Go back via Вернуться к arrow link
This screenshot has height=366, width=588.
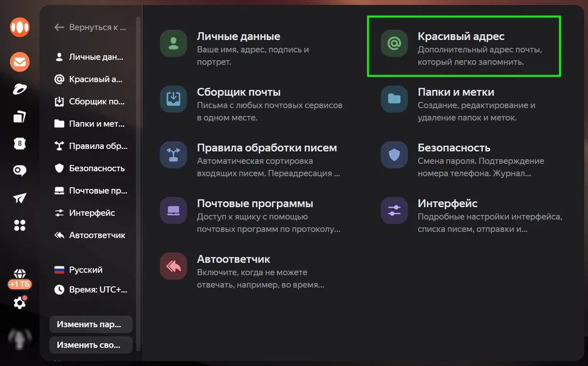coord(90,27)
